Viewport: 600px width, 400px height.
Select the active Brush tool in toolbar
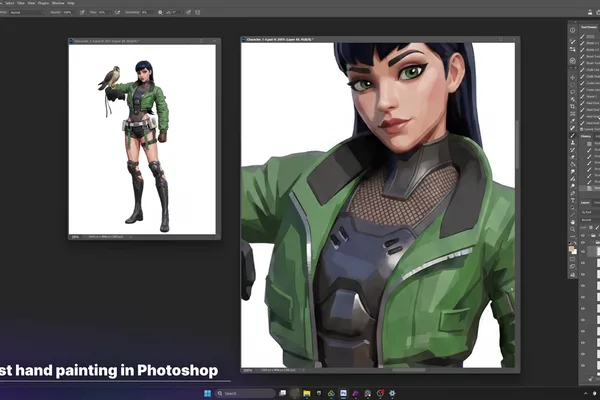572,136
